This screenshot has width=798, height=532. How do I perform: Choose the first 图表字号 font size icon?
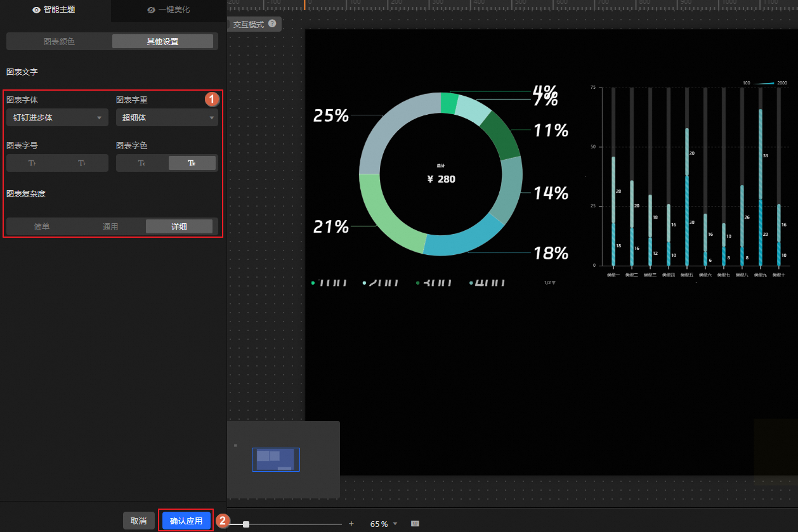tap(32, 163)
